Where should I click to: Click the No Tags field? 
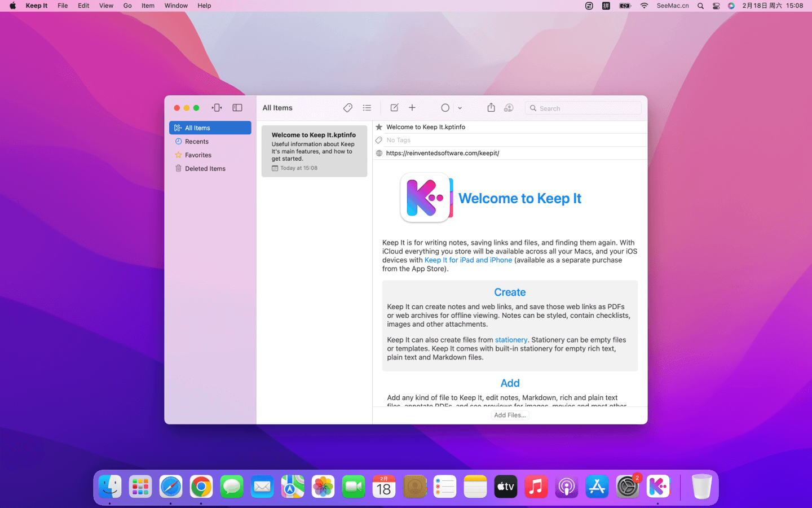pyautogui.click(x=399, y=140)
